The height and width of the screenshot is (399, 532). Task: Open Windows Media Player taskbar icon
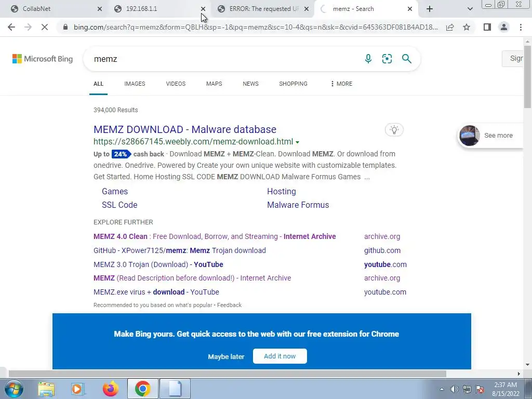tap(78, 389)
